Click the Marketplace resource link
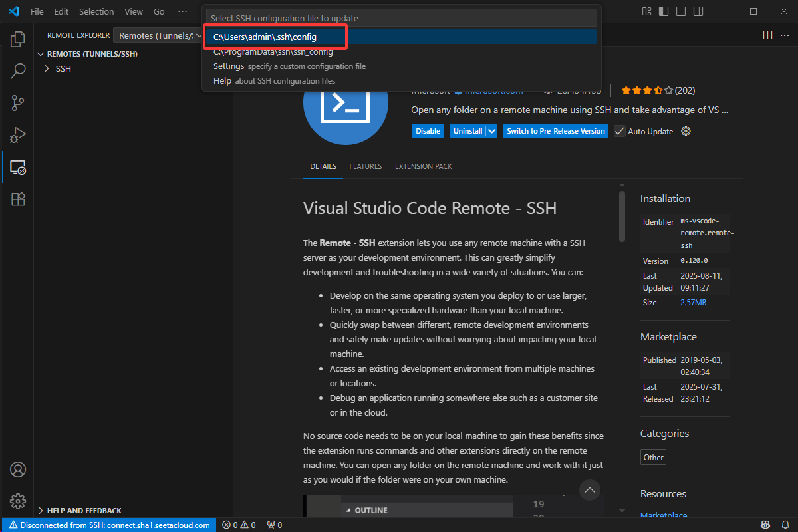 664,515
